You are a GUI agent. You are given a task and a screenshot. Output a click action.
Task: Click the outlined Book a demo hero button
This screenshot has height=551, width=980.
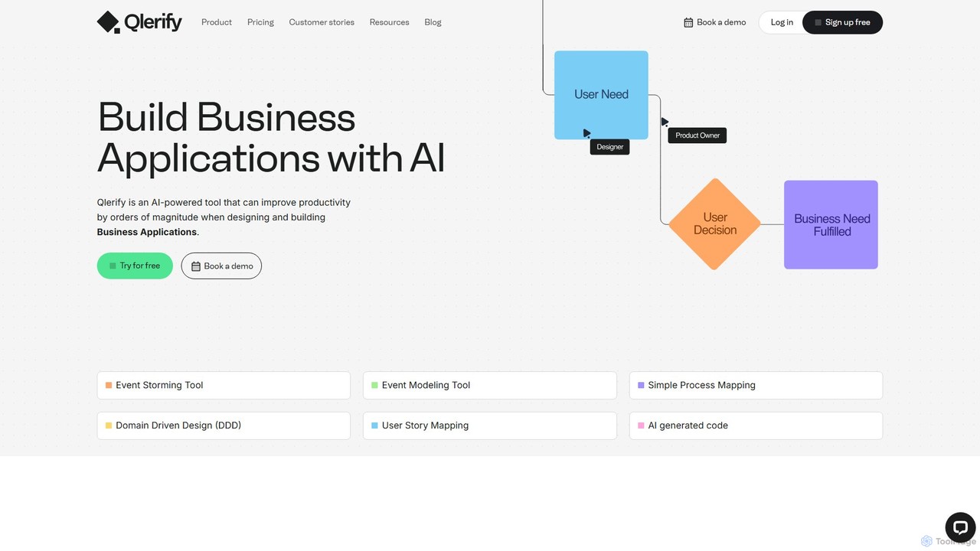(221, 266)
